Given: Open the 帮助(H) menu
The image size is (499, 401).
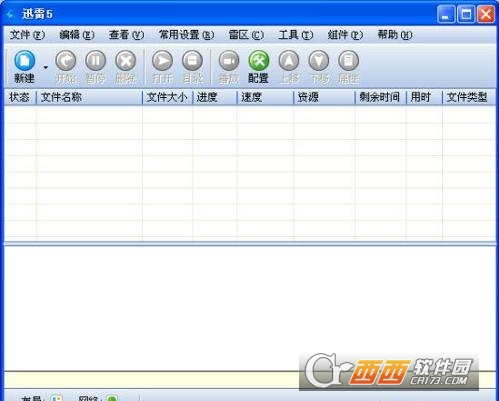Looking at the screenshot, I should (395, 35).
